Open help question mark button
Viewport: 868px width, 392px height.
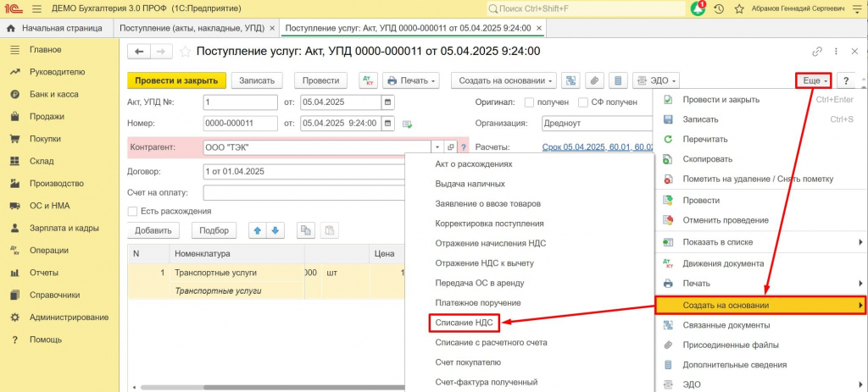(846, 80)
